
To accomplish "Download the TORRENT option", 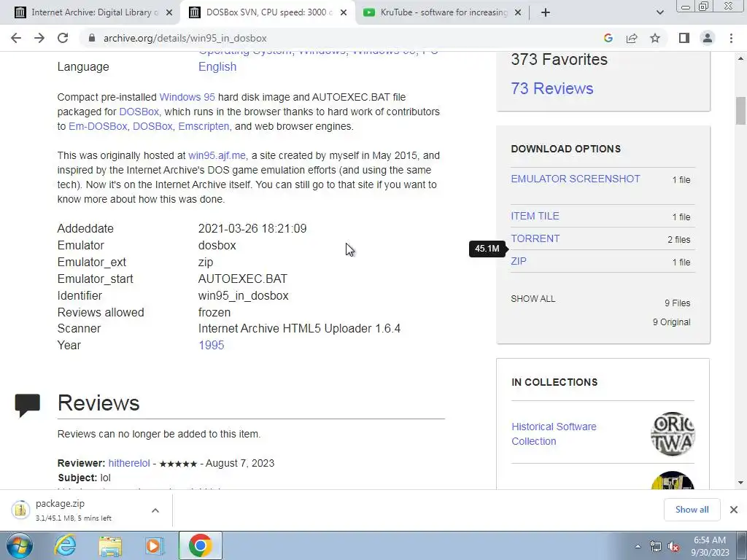I will coord(535,238).
